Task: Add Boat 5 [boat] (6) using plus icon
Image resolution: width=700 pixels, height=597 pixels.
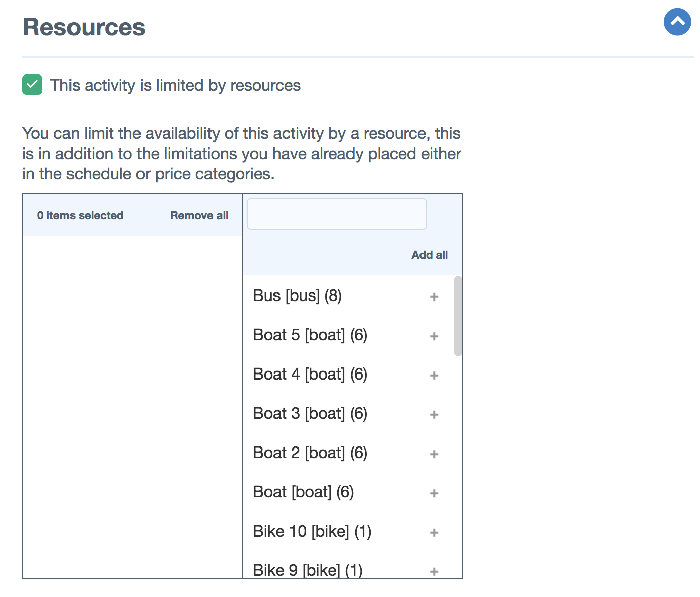Action: pos(434,336)
